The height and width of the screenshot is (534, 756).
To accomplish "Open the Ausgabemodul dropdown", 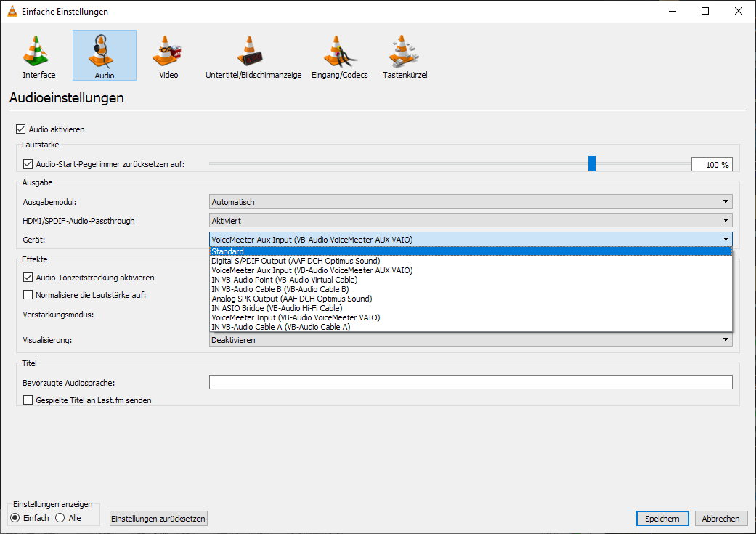I will pyautogui.click(x=471, y=202).
